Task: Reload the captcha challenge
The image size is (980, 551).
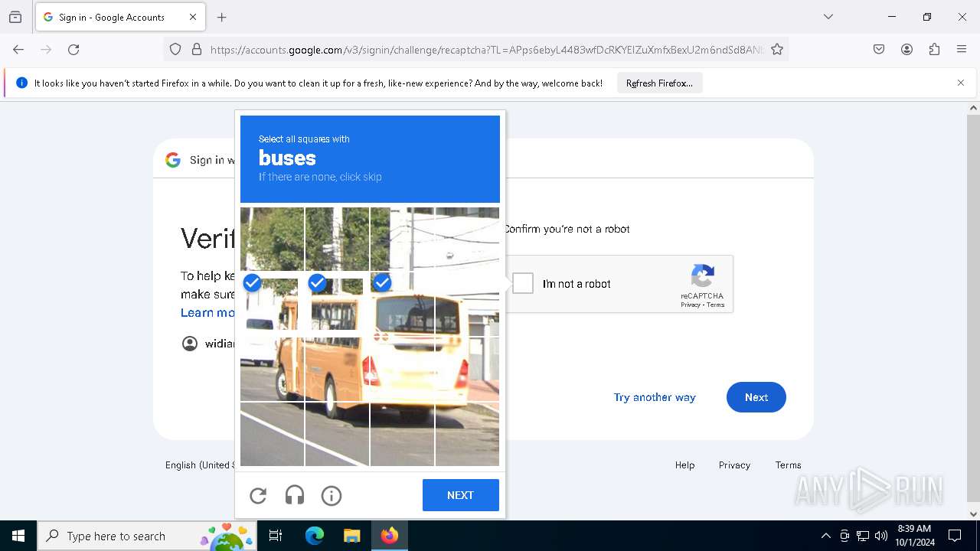Action: click(x=258, y=496)
